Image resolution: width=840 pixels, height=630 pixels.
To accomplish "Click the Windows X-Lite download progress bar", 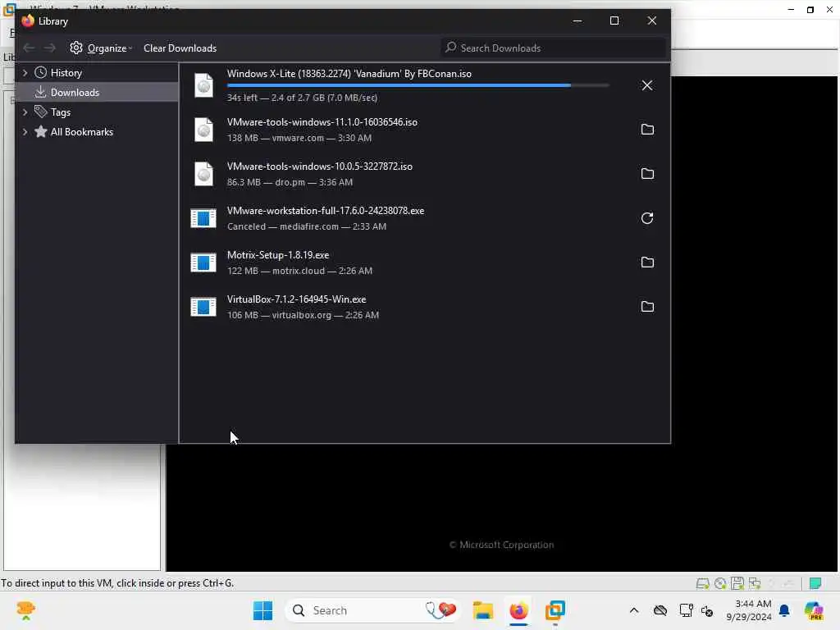I will click(418, 85).
